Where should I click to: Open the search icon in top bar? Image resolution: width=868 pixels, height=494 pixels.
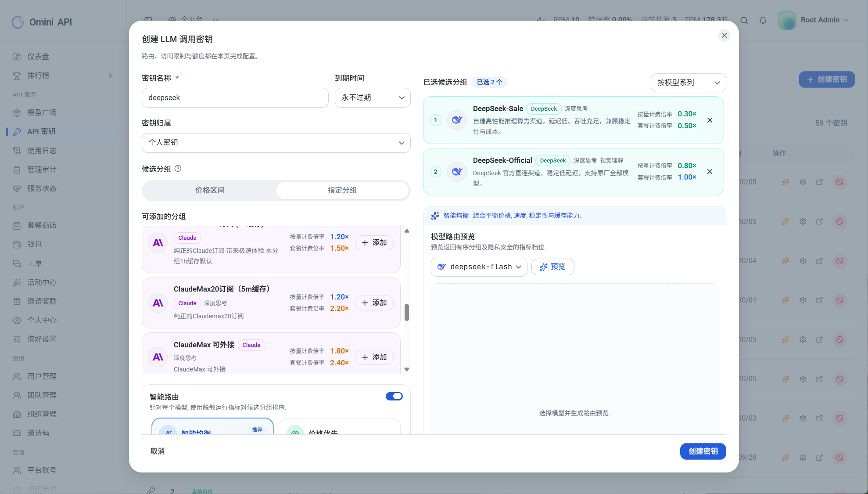click(x=744, y=20)
